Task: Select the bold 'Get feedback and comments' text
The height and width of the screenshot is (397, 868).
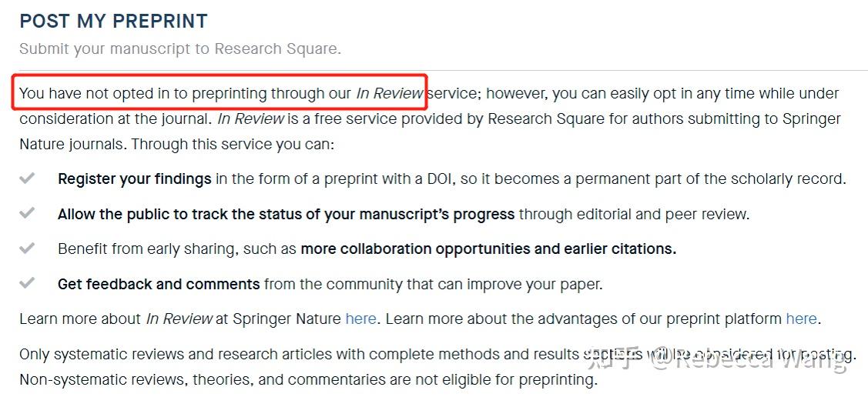Action: pyautogui.click(x=159, y=284)
